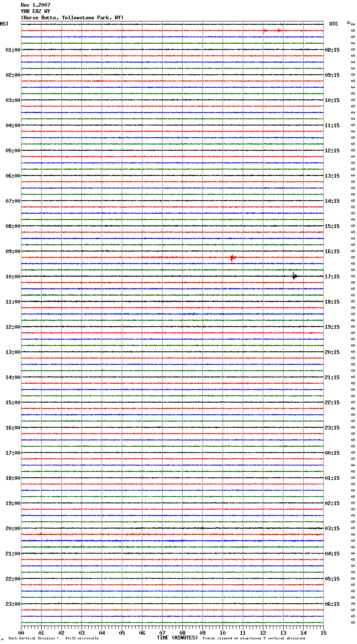Click the 10 minute tick label

(223, 633)
